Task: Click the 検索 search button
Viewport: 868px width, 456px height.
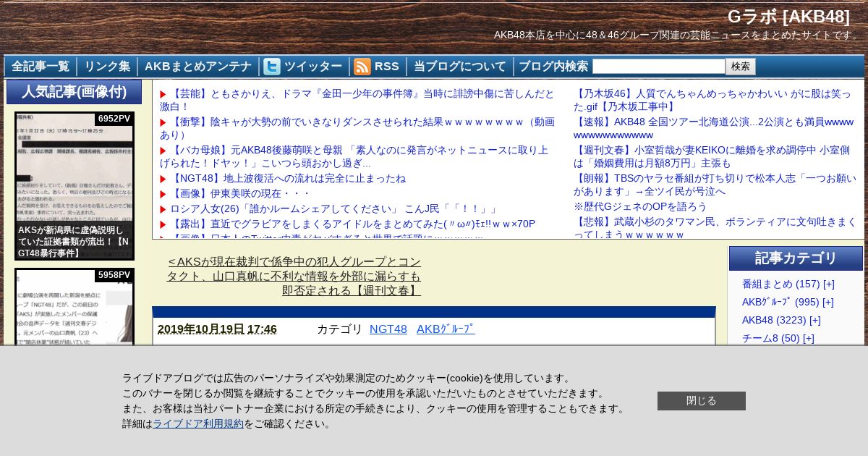Action: (x=741, y=67)
